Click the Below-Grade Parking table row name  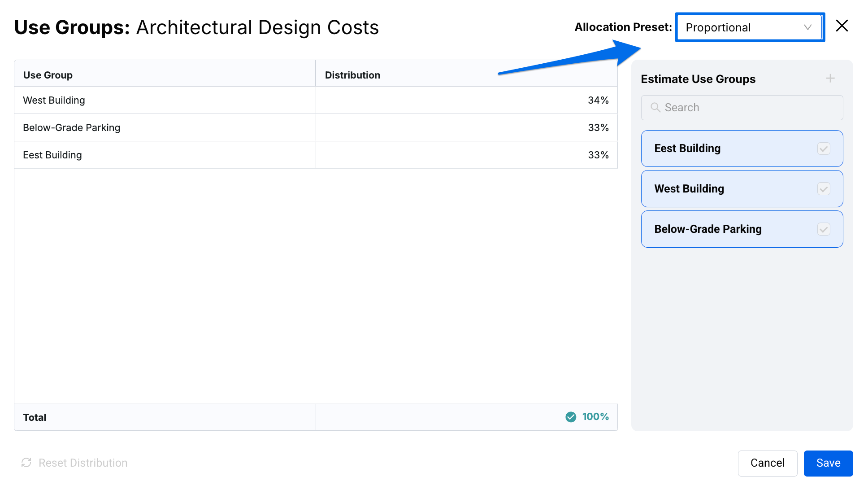coord(71,128)
